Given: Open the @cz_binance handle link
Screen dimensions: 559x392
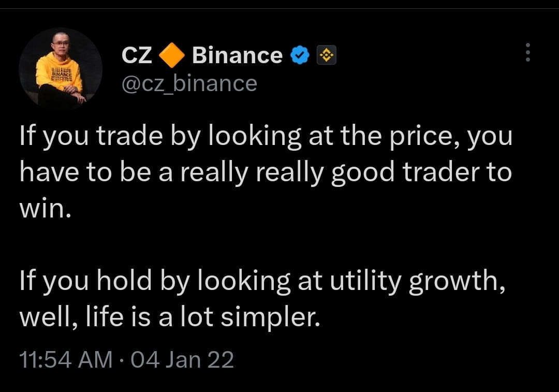Looking at the screenshot, I should 189,83.
